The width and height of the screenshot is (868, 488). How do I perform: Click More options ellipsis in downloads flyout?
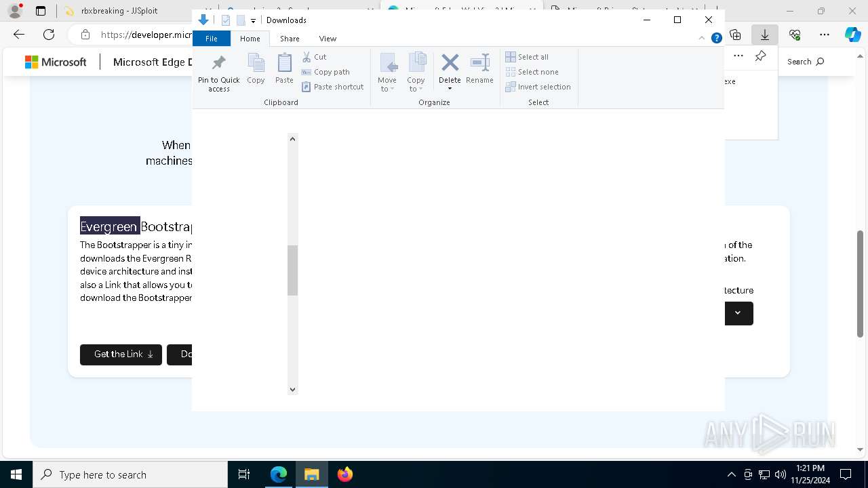tap(738, 56)
